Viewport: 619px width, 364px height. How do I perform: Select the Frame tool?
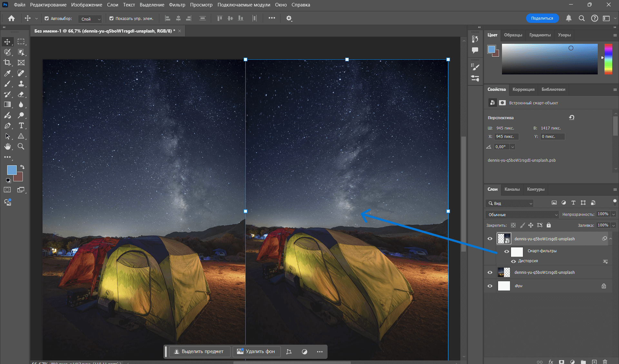click(21, 62)
